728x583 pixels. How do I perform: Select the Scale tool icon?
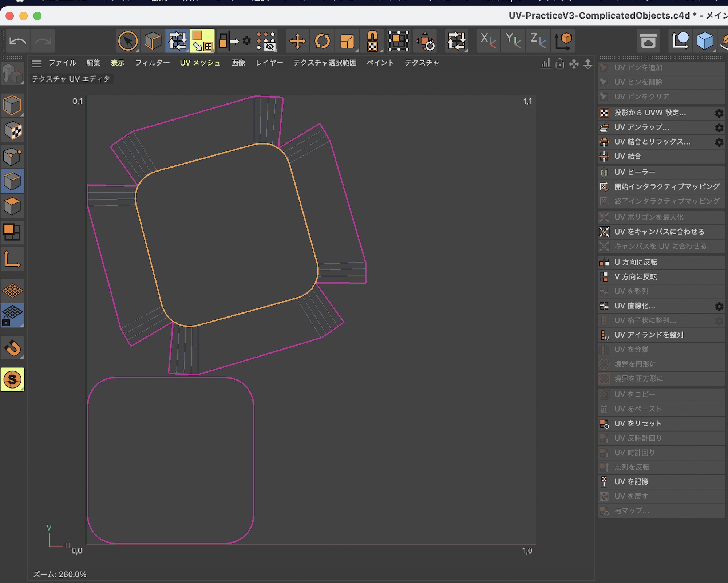(347, 41)
